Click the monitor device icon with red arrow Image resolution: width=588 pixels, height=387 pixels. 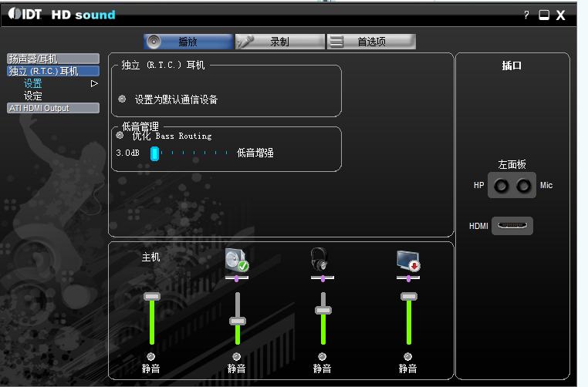tap(408, 261)
